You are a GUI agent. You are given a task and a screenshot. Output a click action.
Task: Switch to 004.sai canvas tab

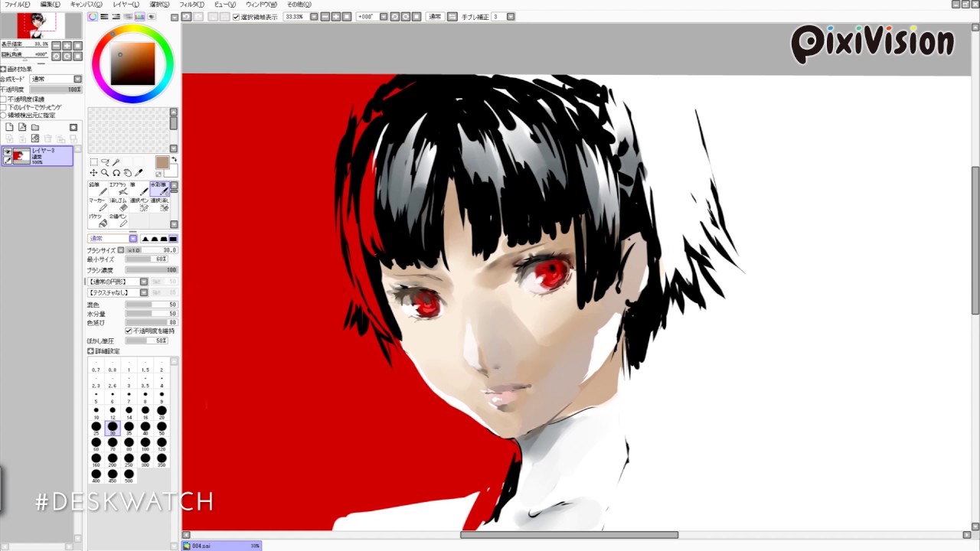point(222,546)
